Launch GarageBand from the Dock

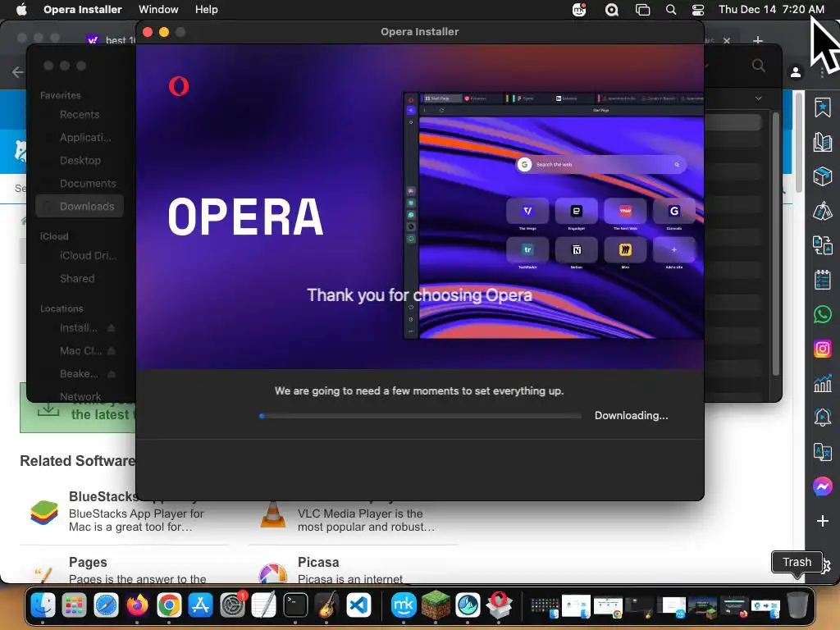pos(327,605)
